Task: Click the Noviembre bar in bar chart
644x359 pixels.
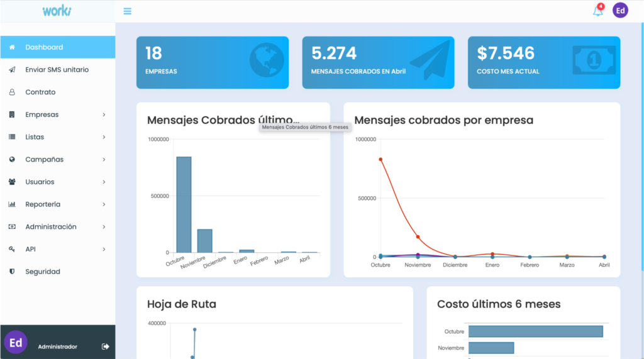Action: click(x=204, y=241)
